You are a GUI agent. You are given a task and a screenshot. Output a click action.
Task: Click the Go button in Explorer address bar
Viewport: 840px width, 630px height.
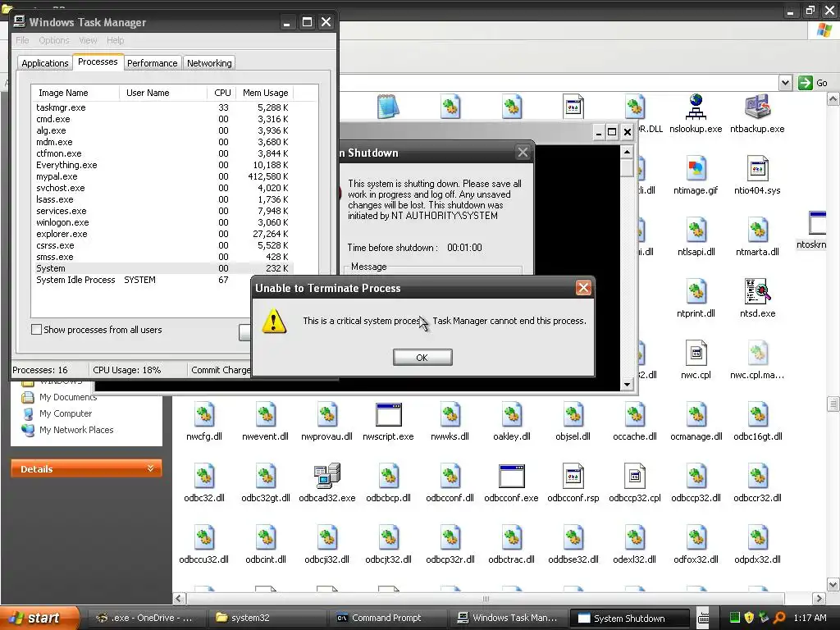tap(813, 83)
